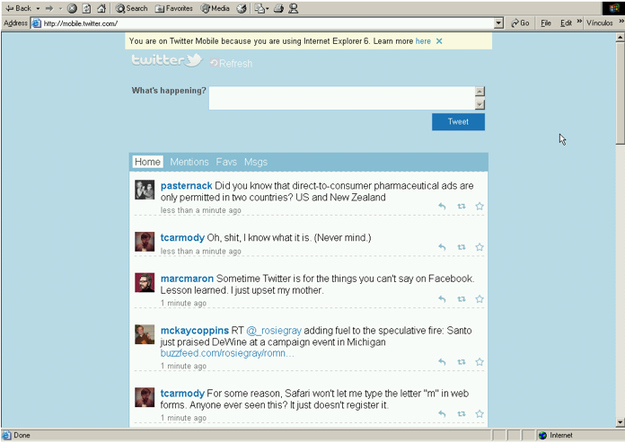
Task: Open the Search toolbar button
Action: [x=132, y=8]
